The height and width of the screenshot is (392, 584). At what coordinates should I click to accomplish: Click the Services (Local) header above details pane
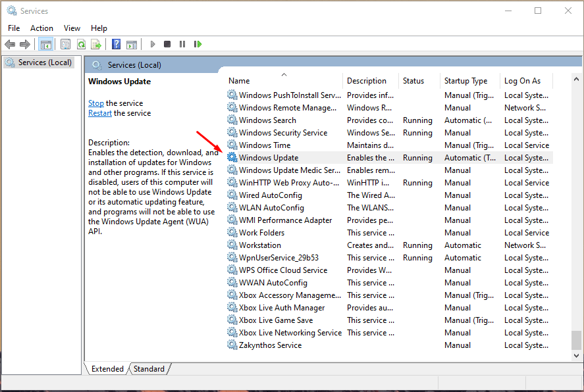(x=134, y=65)
